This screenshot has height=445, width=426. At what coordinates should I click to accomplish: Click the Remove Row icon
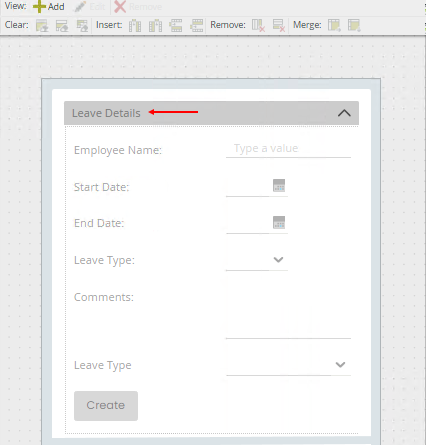pyautogui.click(x=279, y=25)
